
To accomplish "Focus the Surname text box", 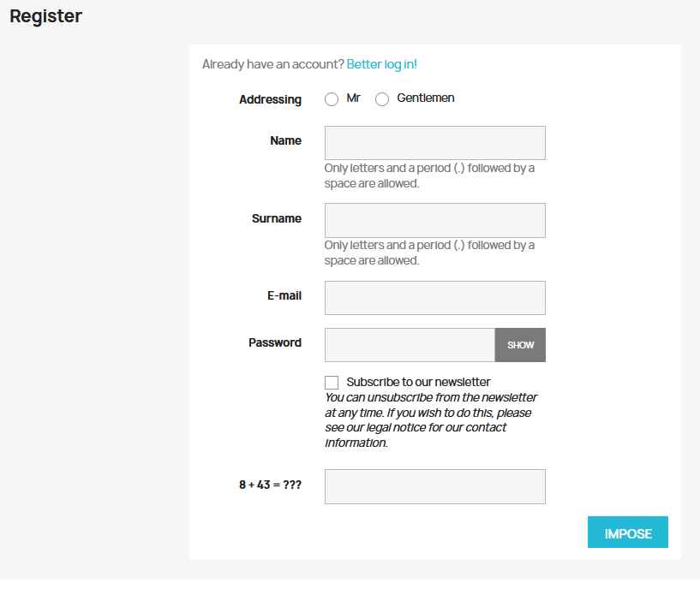I will [x=434, y=221].
